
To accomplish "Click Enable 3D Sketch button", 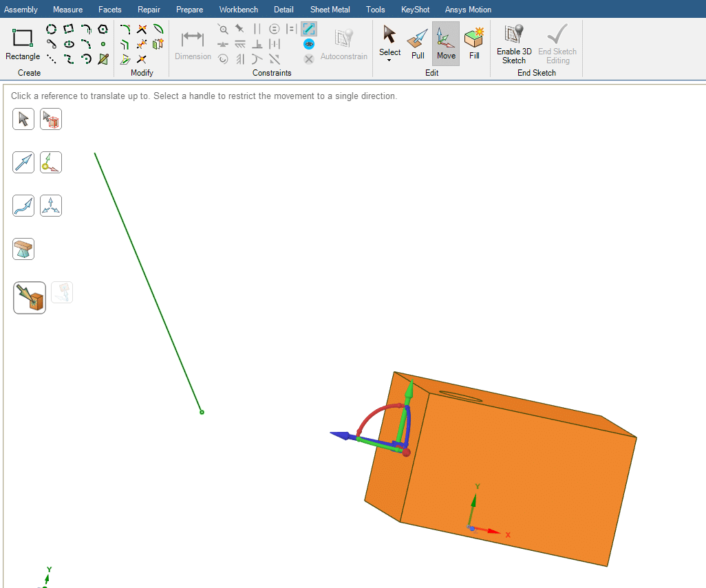I will [514, 45].
